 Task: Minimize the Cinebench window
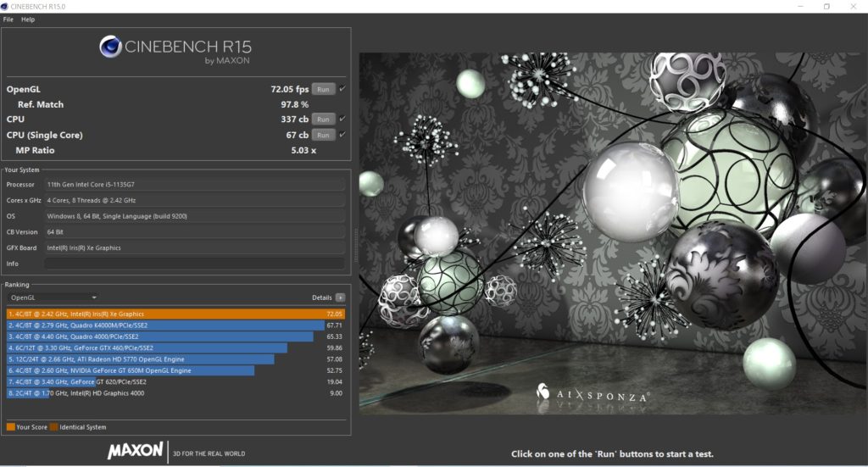tap(800, 6)
